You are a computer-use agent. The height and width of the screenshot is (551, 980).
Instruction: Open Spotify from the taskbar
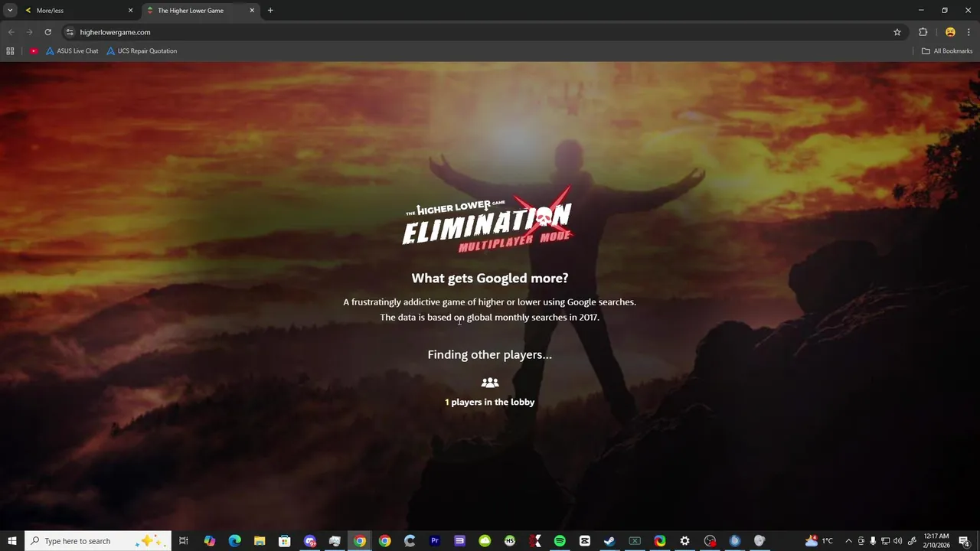560,541
